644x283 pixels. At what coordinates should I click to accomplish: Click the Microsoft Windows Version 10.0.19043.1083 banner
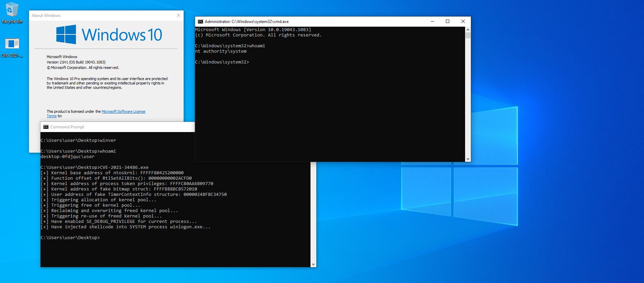(x=253, y=30)
